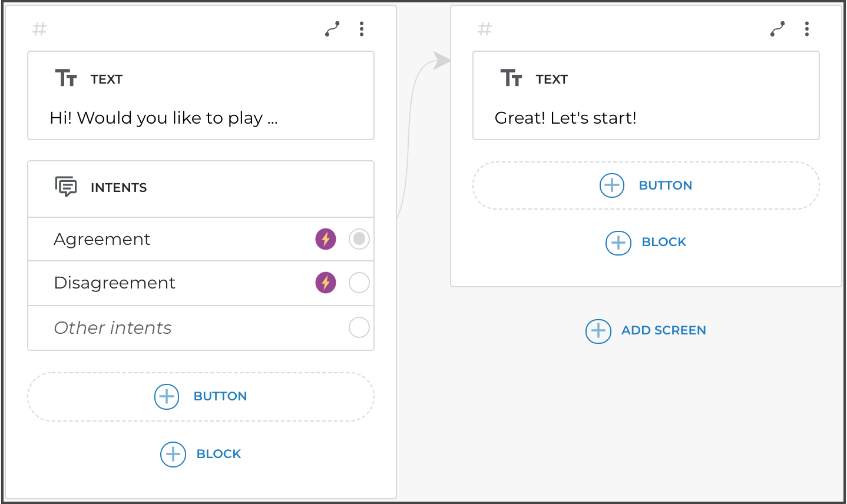
Task: Open the three-dot menu on right screen
Action: click(807, 29)
